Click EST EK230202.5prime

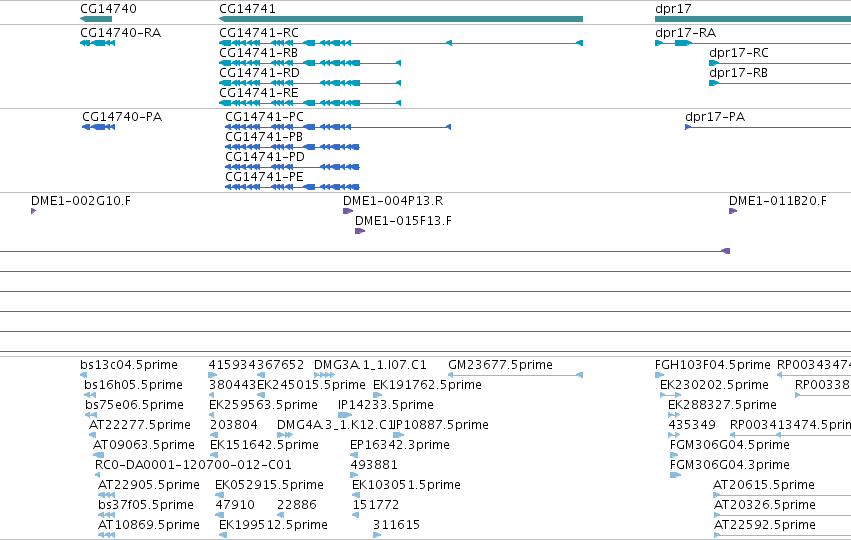(714, 385)
